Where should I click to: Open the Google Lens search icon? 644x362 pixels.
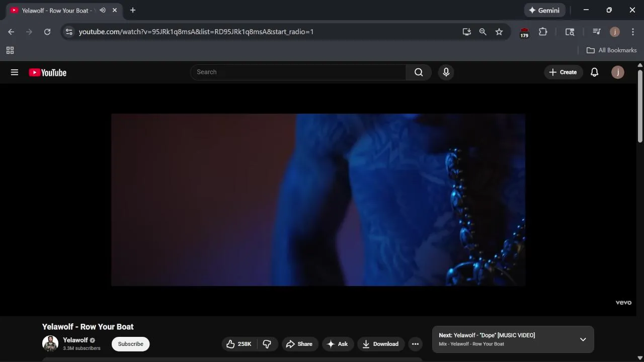click(570, 32)
